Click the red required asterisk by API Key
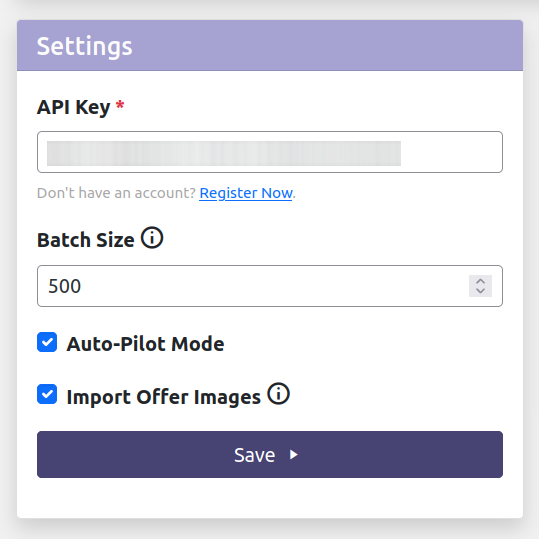539x539 pixels. click(x=120, y=104)
